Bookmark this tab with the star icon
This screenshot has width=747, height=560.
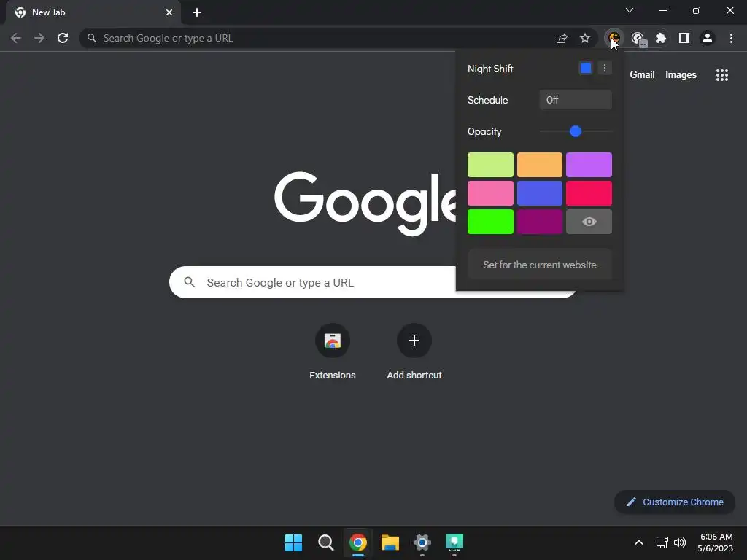pos(585,38)
